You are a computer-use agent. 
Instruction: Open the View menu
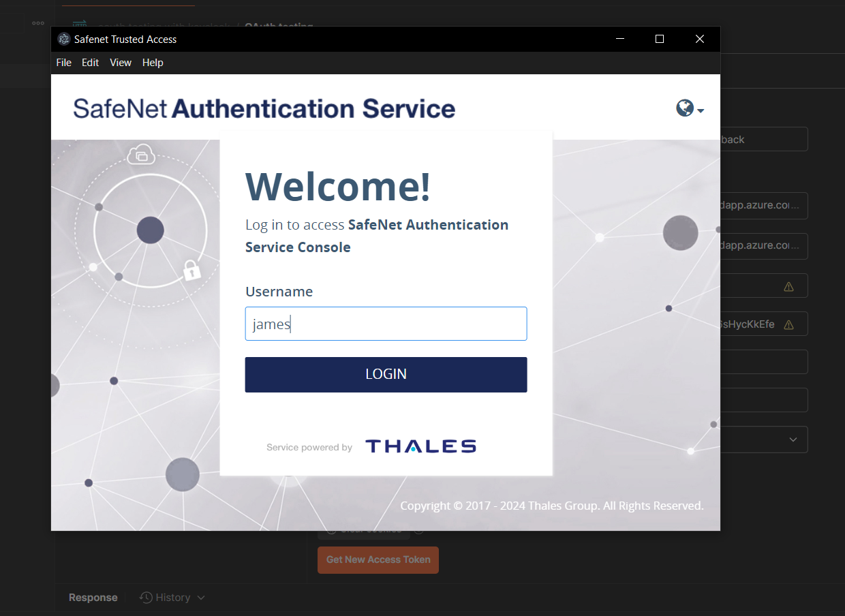[121, 62]
